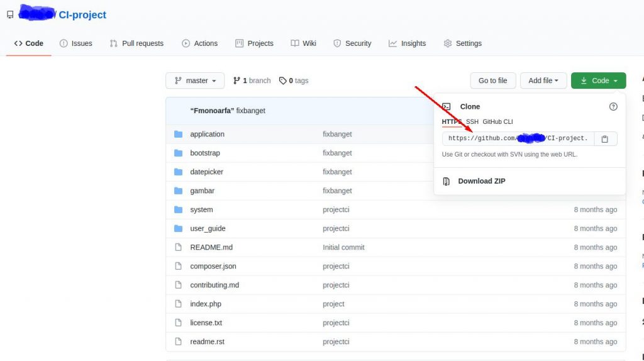Click the file icon next to composer.json
Viewport: 644px width, 361px height.
pyautogui.click(x=178, y=267)
